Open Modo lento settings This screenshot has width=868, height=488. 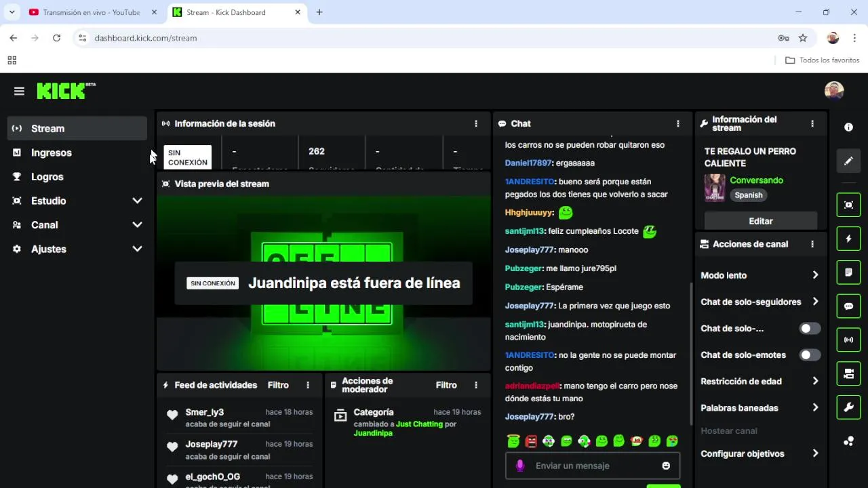point(760,275)
